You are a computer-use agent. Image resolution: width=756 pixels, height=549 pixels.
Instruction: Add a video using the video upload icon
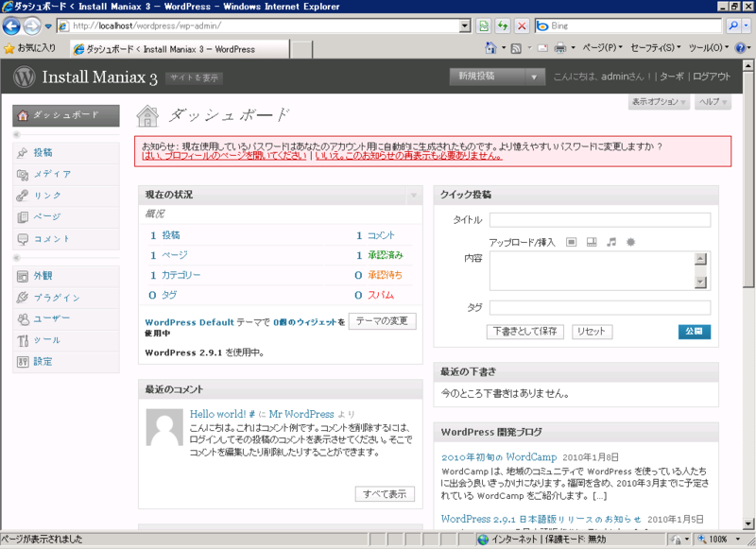(591, 242)
